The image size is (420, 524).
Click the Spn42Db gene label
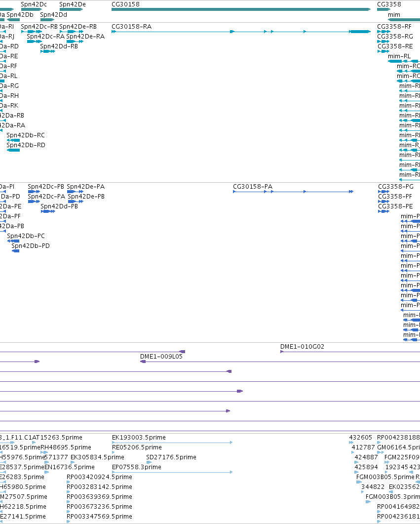tap(20, 15)
